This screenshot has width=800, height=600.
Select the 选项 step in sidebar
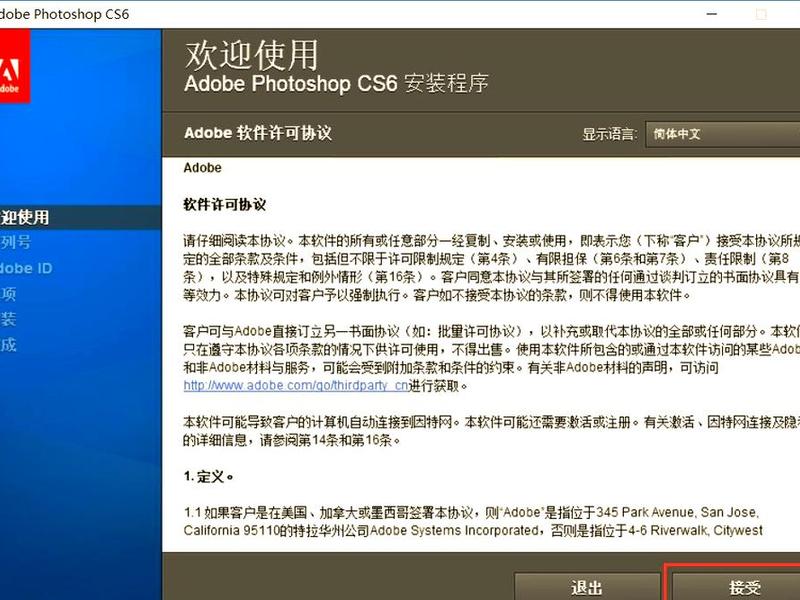pyautogui.click(x=8, y=294)
